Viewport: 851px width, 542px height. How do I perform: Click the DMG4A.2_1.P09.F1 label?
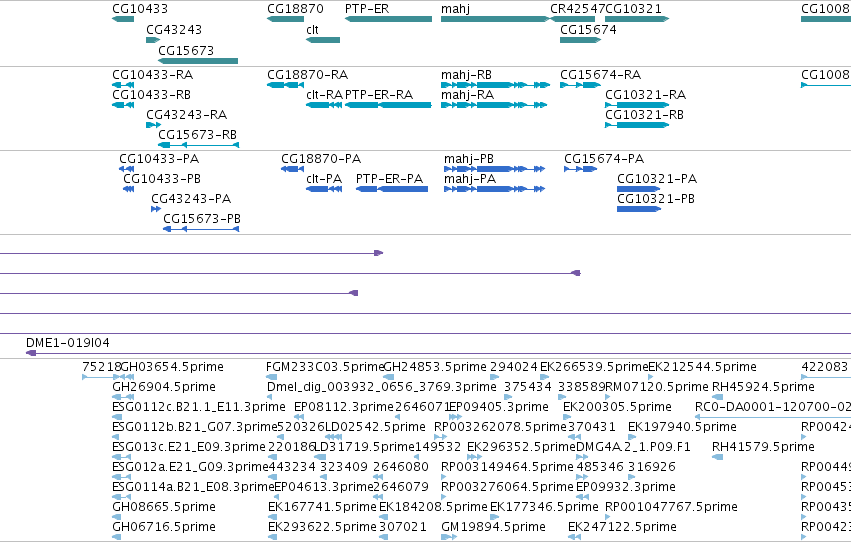coord(633,448)
